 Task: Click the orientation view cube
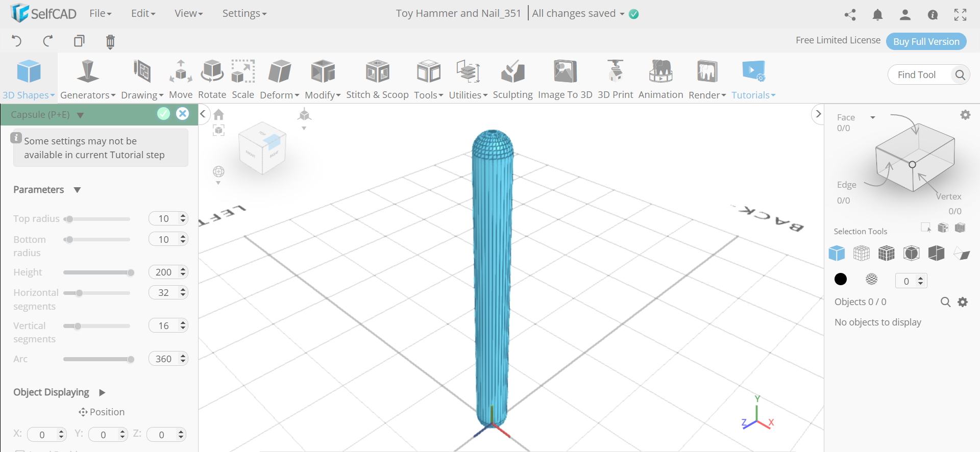click(x=263, y=147)
